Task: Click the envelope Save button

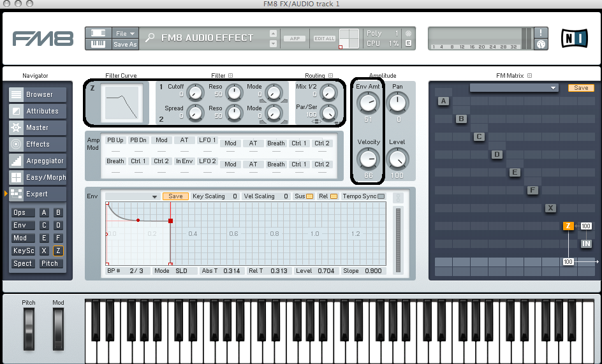Action: tap(175, 196)
